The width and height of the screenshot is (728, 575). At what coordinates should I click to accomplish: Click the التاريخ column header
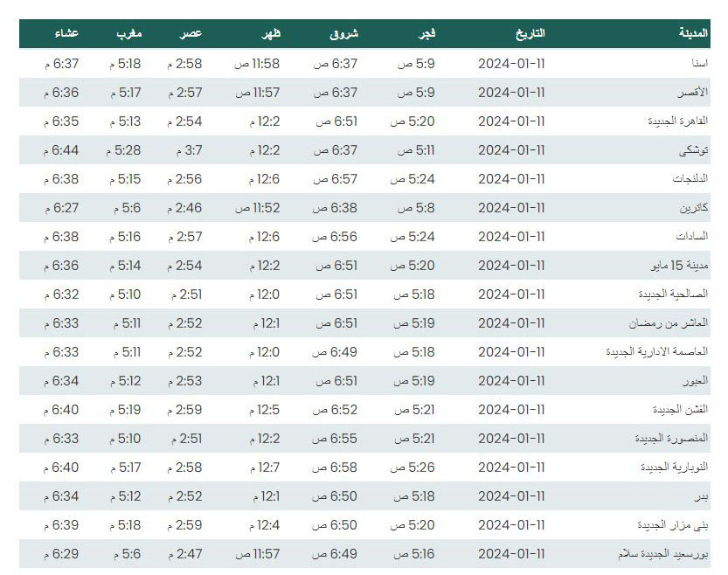pos(530,33)
